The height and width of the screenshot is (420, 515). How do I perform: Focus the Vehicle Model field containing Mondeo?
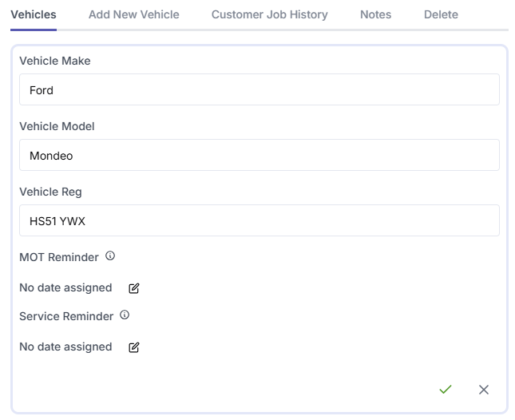(x=259, y=156)
